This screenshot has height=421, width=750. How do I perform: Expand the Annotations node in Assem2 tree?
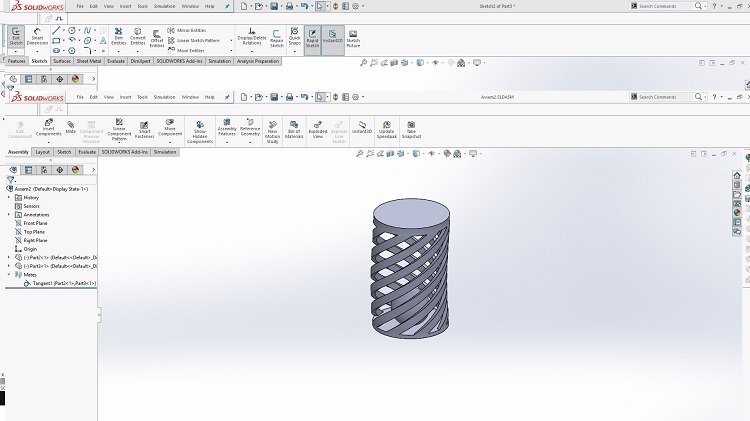point(9,215)
